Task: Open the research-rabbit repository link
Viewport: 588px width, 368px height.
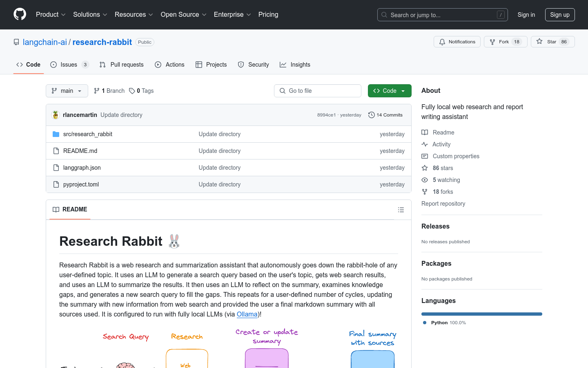Action: tap(102, 42)
